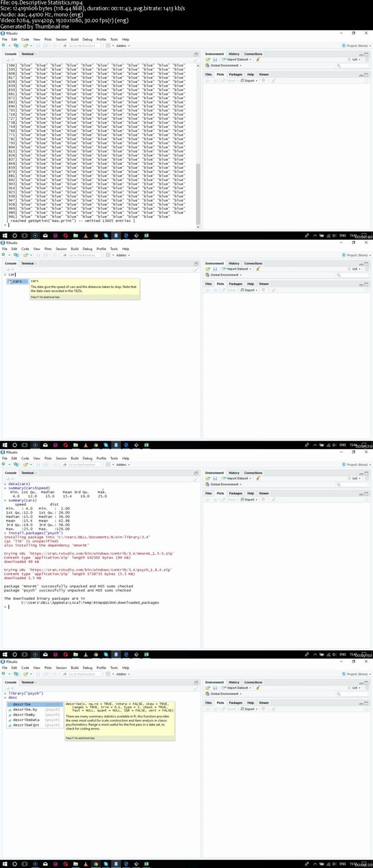Open Plots menu in the 'blue' output frame
The width and height of the screenshot is (373, 868).
pos(48,39)
